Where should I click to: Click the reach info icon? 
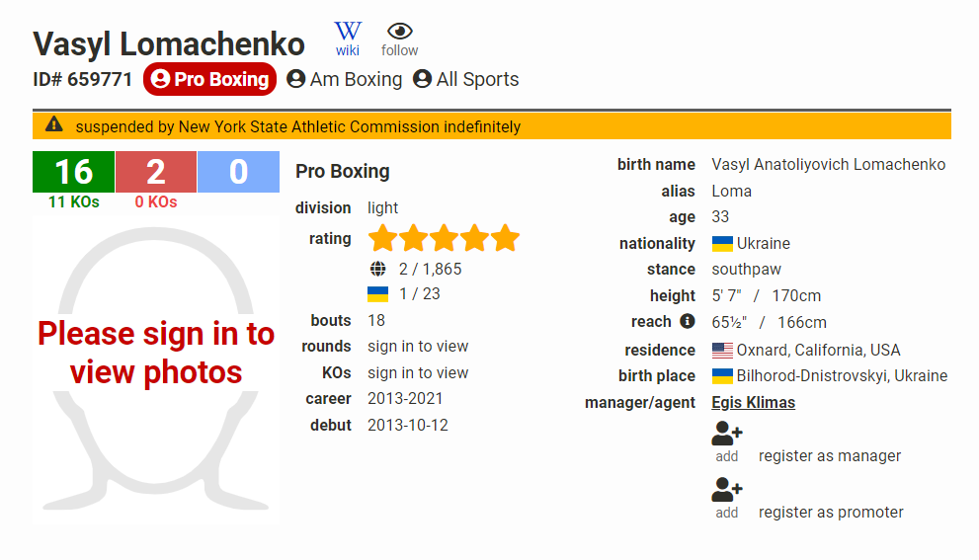pos(688,321)
